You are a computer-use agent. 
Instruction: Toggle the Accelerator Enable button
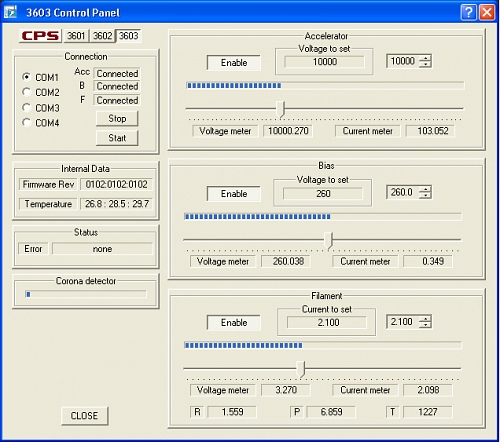pos(234,63)
